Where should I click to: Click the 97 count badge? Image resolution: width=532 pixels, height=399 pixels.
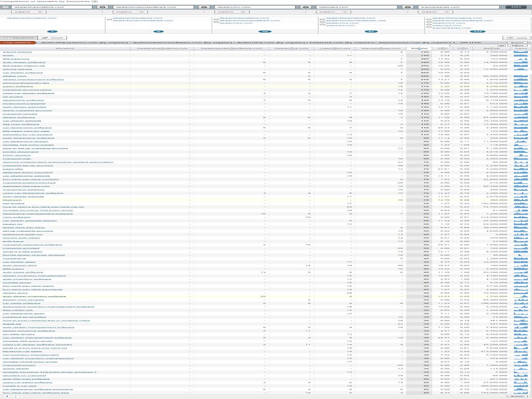(371, 32)
